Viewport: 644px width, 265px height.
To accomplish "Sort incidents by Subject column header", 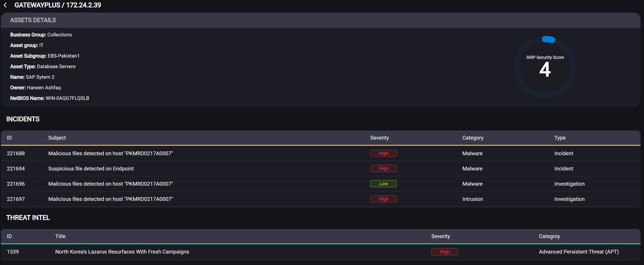I will 57,138.
